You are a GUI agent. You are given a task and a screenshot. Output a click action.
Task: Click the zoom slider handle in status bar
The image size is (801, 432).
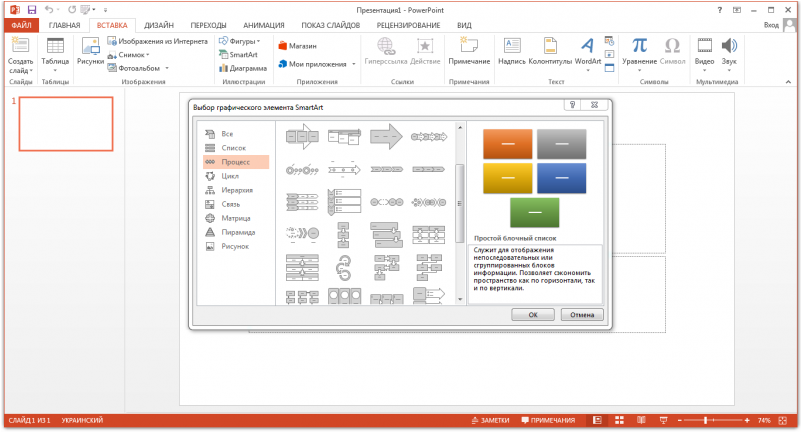point(706,421)
